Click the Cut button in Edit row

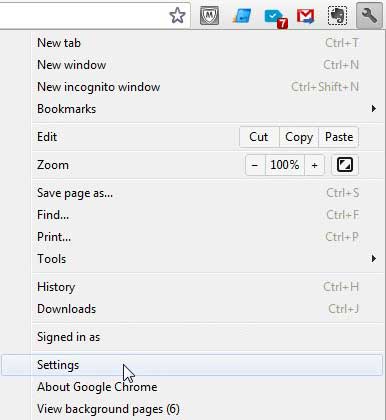pos(259,137)
